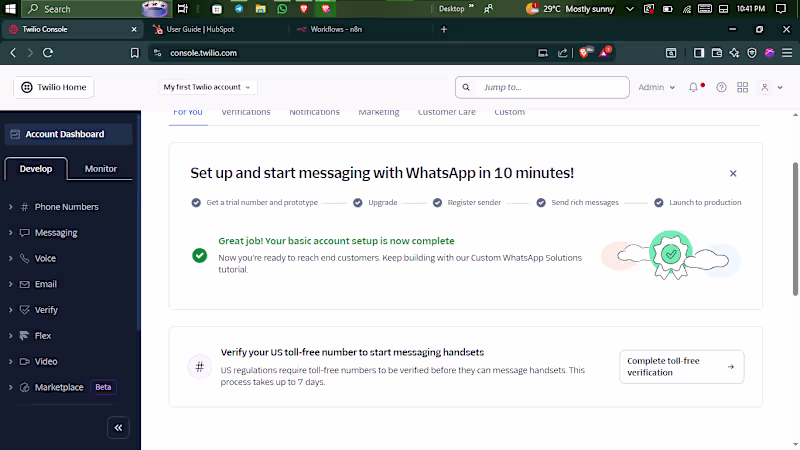Reload the page with browser refresh icon
This screenshot has height=450, width=800.
point(48,53)
